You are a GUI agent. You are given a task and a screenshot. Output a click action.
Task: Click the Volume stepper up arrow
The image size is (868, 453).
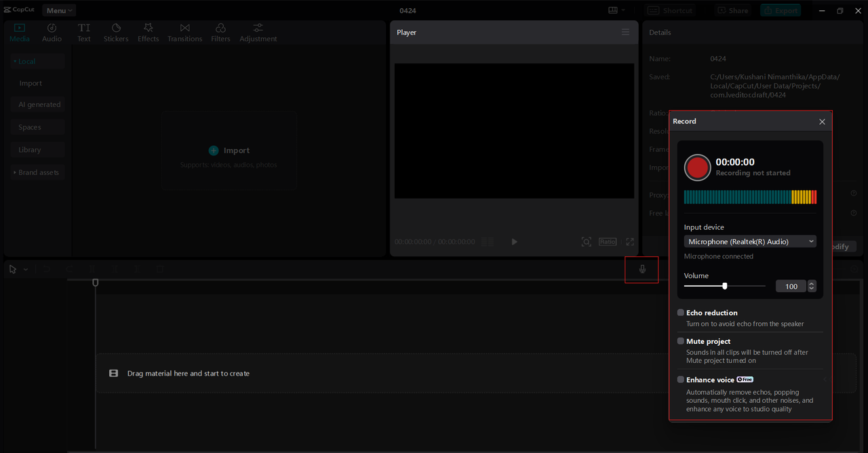point(812,283)
